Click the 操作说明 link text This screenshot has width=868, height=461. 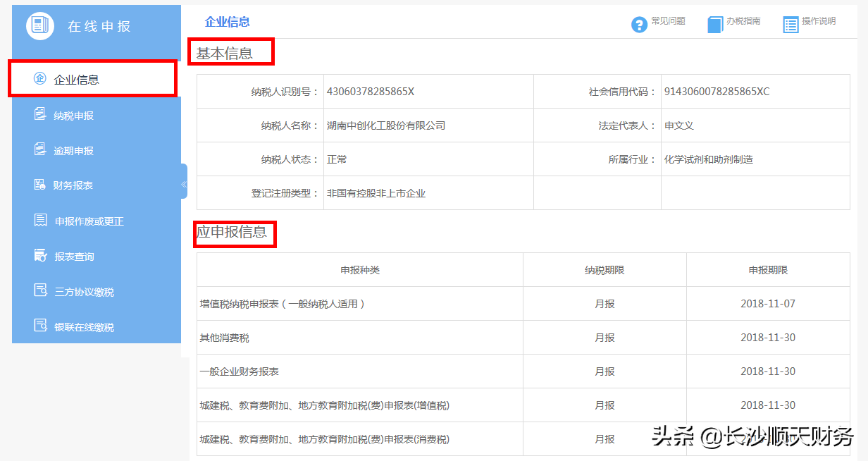(x=819, y=22)
